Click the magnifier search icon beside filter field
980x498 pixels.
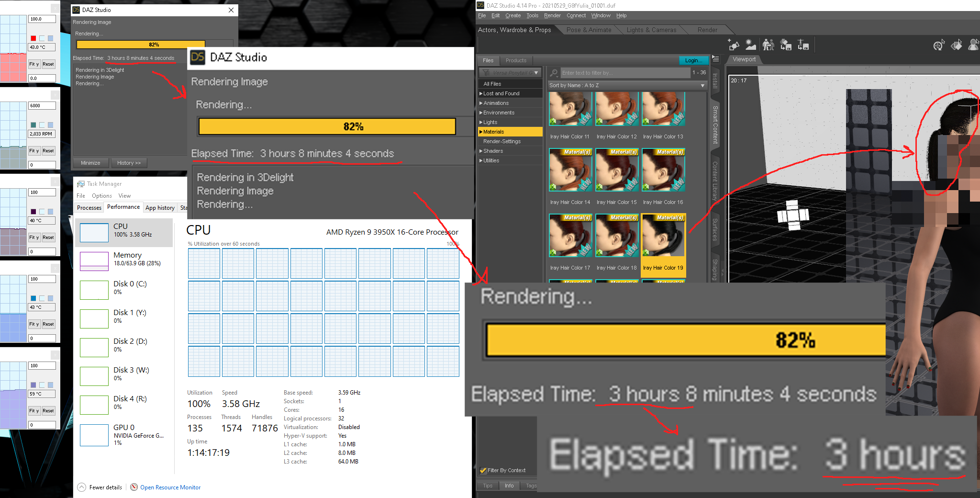pos(554,73)
